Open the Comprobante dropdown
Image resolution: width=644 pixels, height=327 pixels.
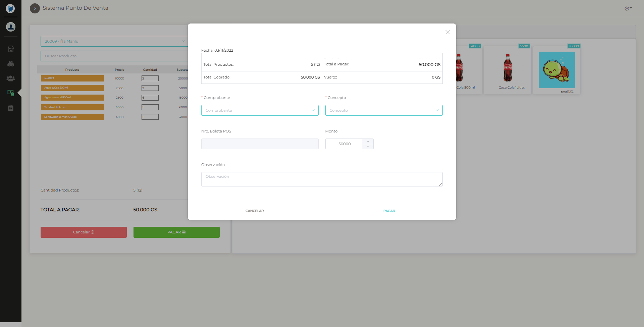pos(260,110)
